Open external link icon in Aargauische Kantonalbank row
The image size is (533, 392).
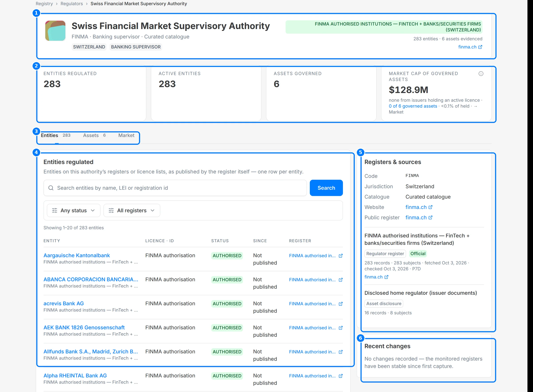(x=341, y=256)
